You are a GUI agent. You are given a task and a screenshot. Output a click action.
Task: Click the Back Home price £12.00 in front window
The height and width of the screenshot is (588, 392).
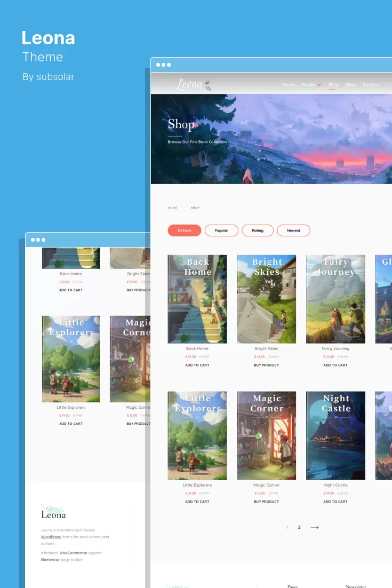pyautogui.click(x=191, y=356)
